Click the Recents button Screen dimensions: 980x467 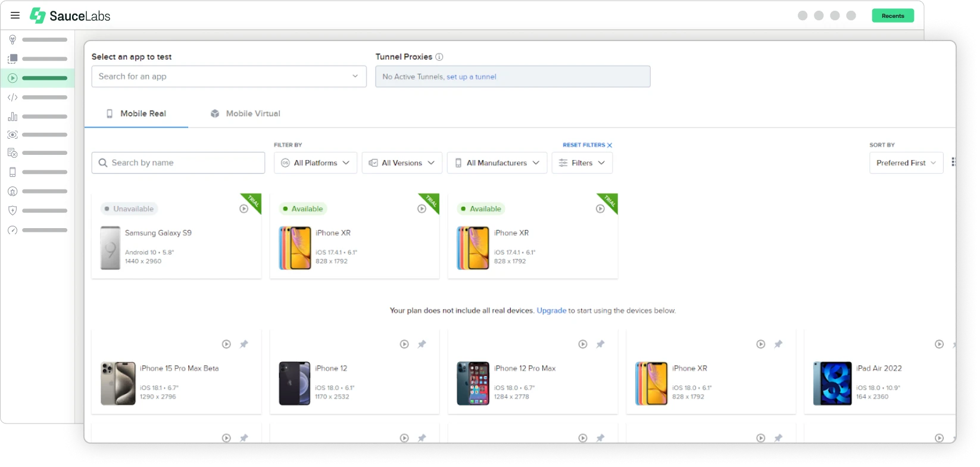(893, 15)
